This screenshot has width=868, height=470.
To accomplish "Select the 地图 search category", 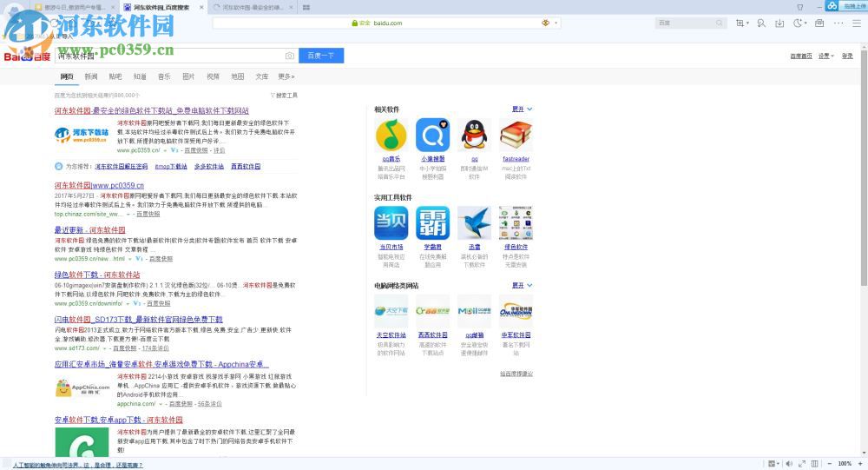I will [x=238, y=76].
